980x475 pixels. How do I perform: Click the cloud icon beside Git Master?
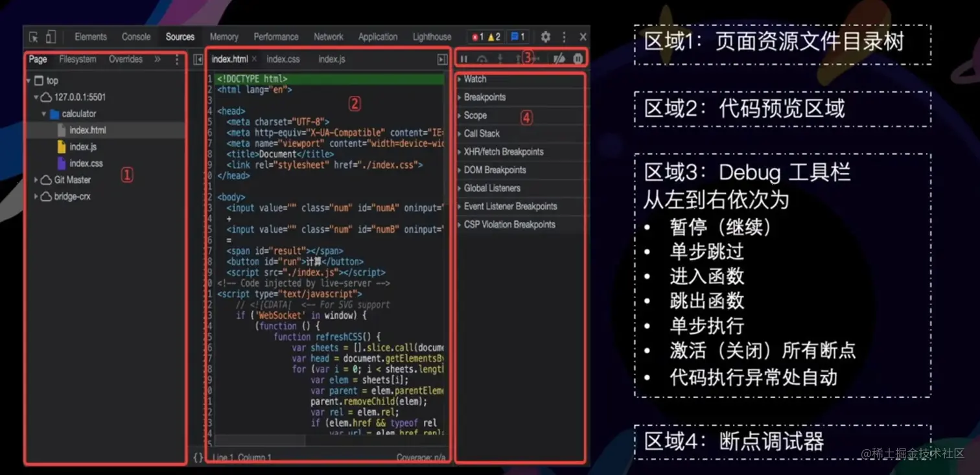pos(46,180)
